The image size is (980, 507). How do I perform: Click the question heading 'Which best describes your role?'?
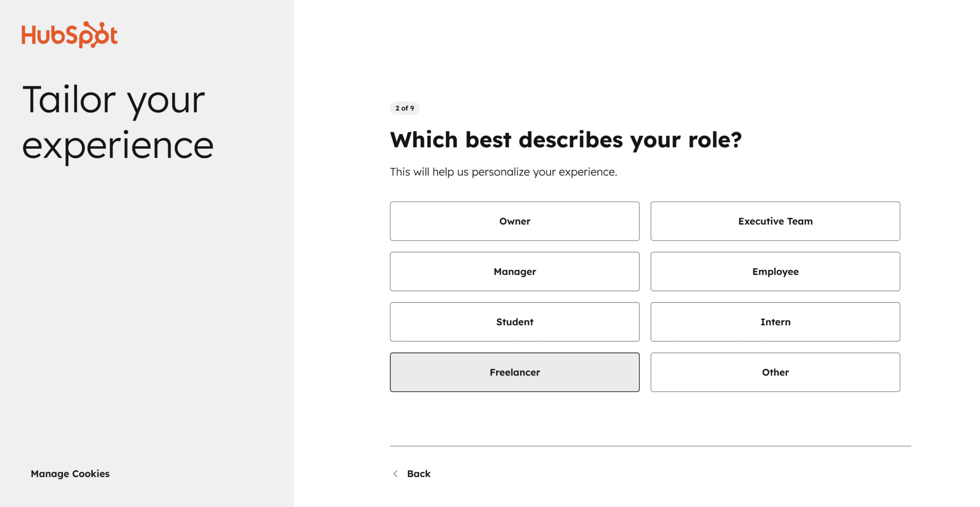pos(566,140)
